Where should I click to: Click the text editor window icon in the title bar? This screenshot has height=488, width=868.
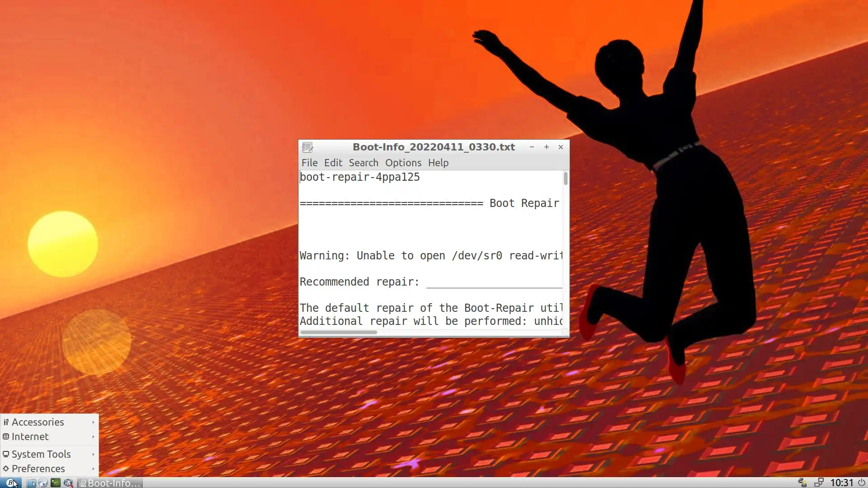(307, 147)
